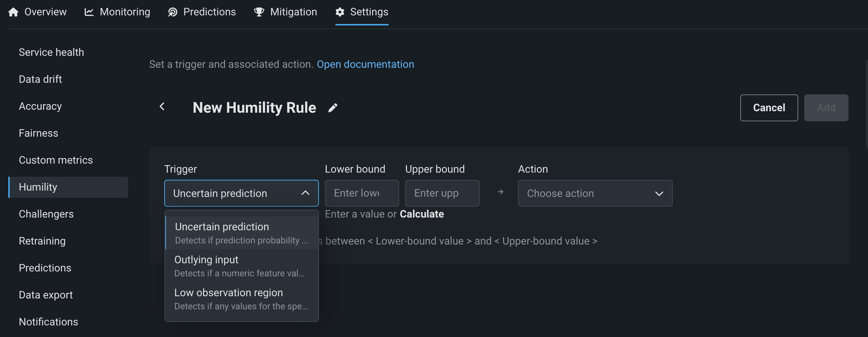Switch to the Monitoring tab
The height and width of the screenshot is (337, 868).
click(x=125, y=12)
